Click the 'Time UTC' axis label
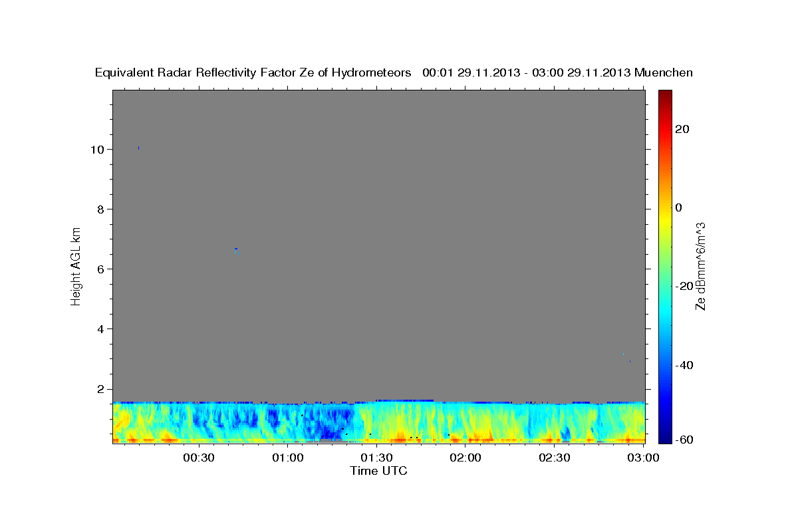 378,471
